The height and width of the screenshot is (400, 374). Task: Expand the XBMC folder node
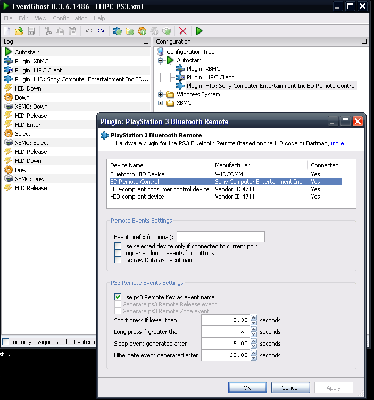tap(161, 103)
